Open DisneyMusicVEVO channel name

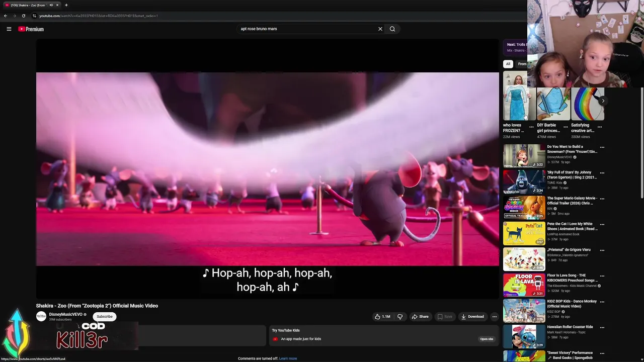65,314
